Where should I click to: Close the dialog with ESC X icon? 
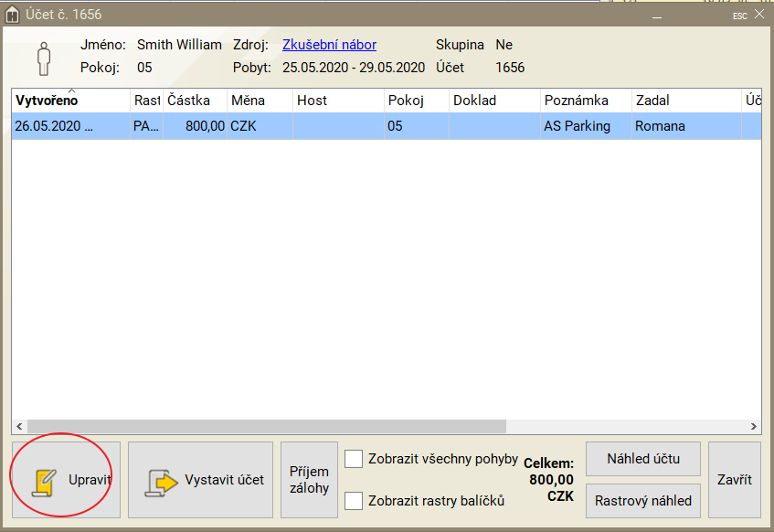[x=758, y=15]
